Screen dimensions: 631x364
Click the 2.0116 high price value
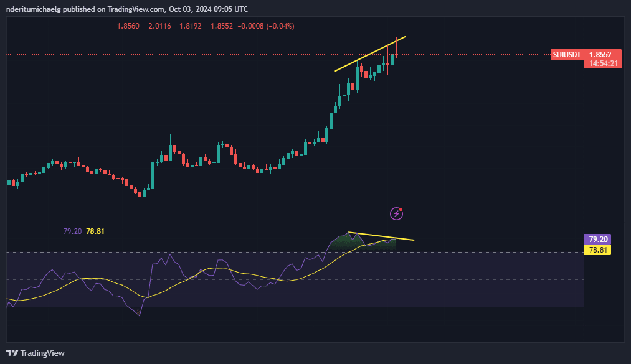[x=159, y=26]
